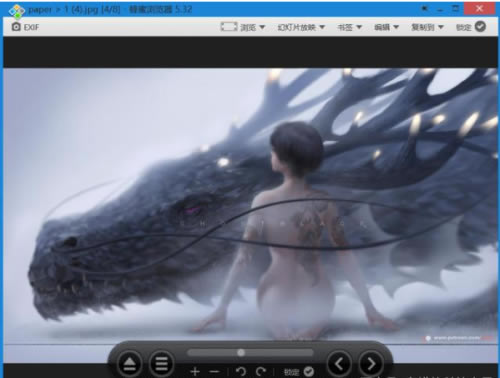Rotate image counterclockwise
Screen dimensions: 500x378
241,371
